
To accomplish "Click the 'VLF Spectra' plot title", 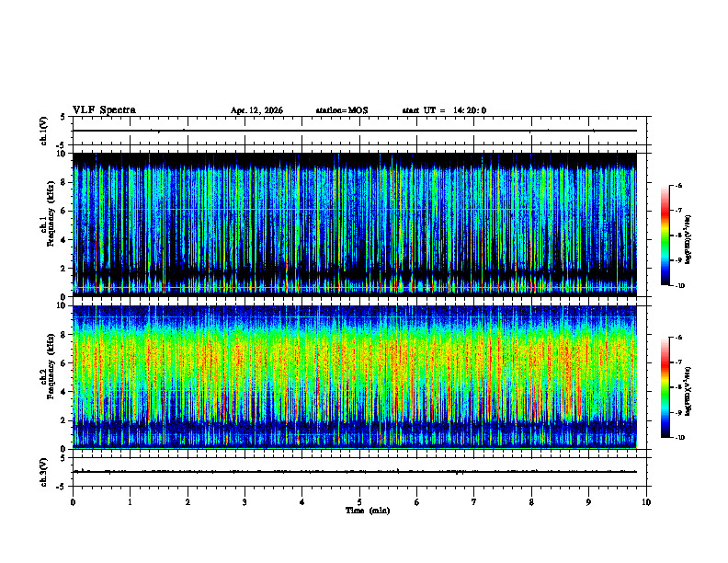I will (104, 110).
